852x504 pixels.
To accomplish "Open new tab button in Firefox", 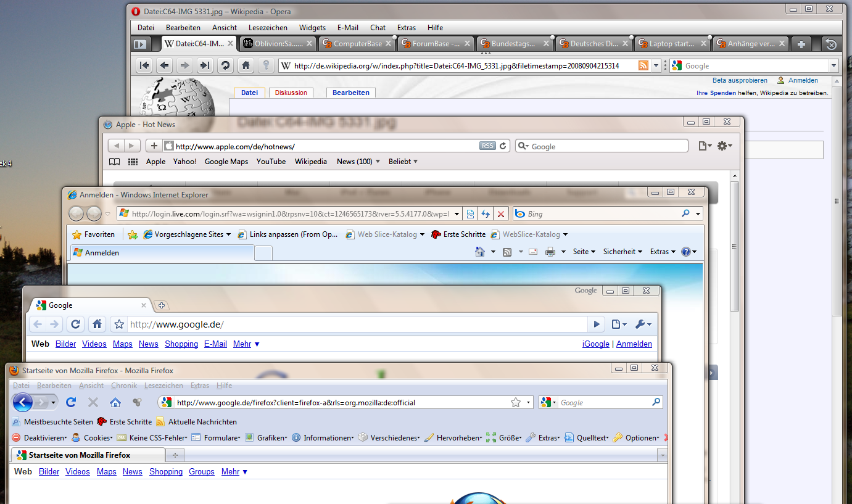I will 175,455.
